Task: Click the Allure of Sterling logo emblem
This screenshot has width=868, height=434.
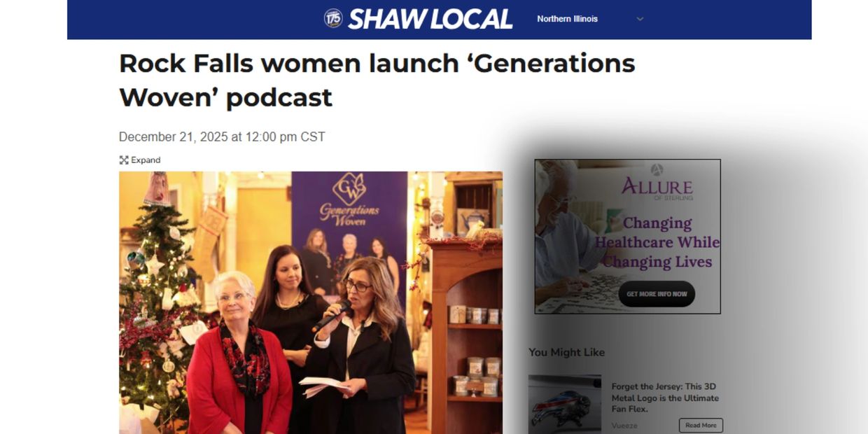Action: (657, 169)
